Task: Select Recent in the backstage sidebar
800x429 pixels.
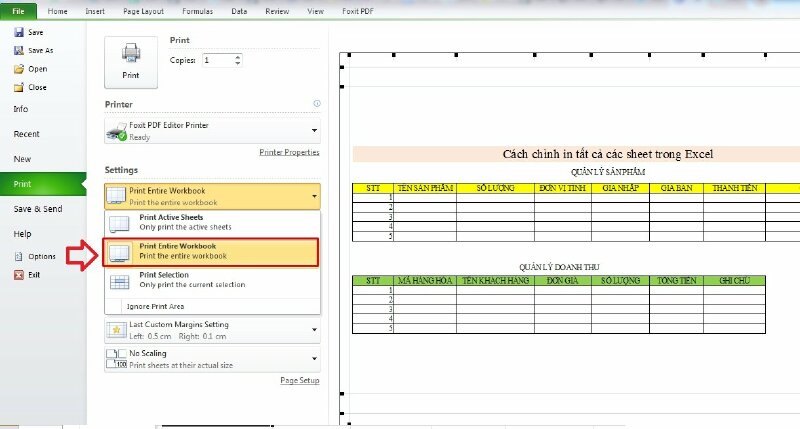Action: [x=27, y=134]
